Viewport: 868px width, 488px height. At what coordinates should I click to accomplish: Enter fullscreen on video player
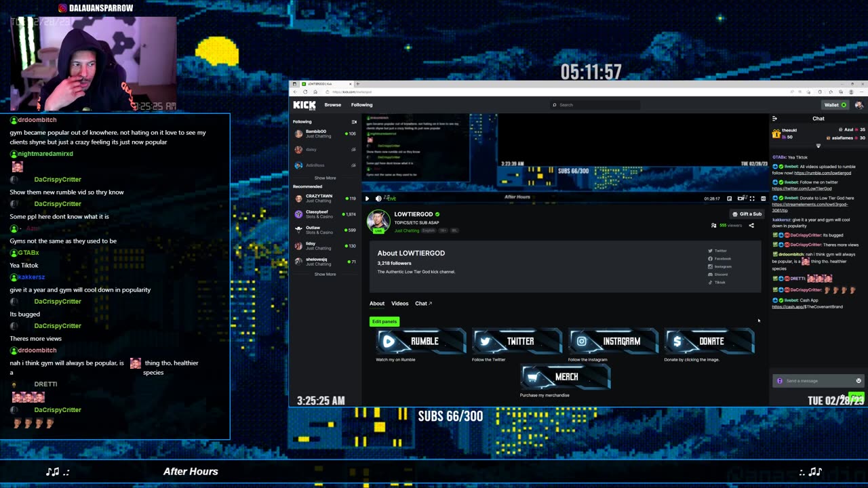pos(752,199)
